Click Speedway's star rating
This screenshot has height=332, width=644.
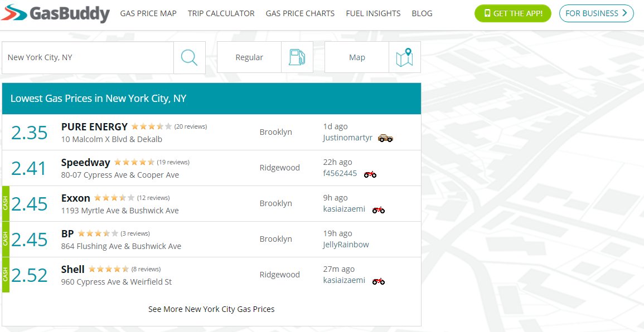tap(134, 163)
